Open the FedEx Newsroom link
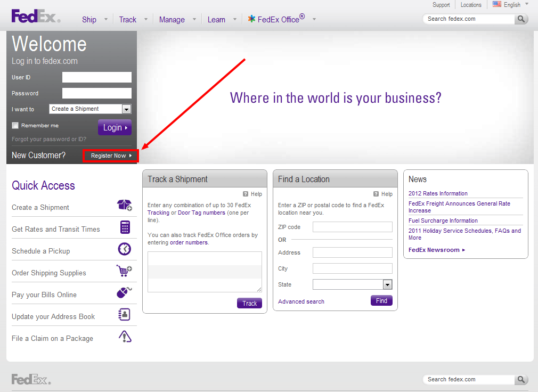Viewport: 538px width, 392px height. tap(436, 250)
